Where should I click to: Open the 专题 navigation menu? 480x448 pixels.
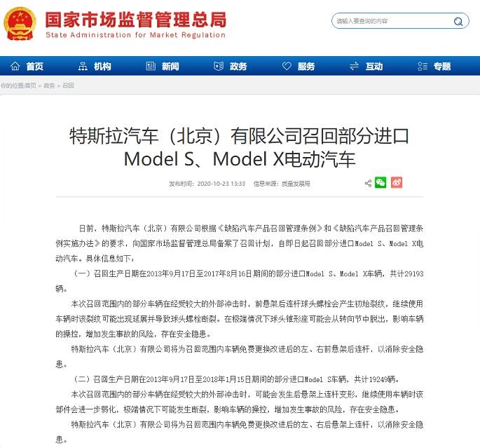tap(434, 66)
